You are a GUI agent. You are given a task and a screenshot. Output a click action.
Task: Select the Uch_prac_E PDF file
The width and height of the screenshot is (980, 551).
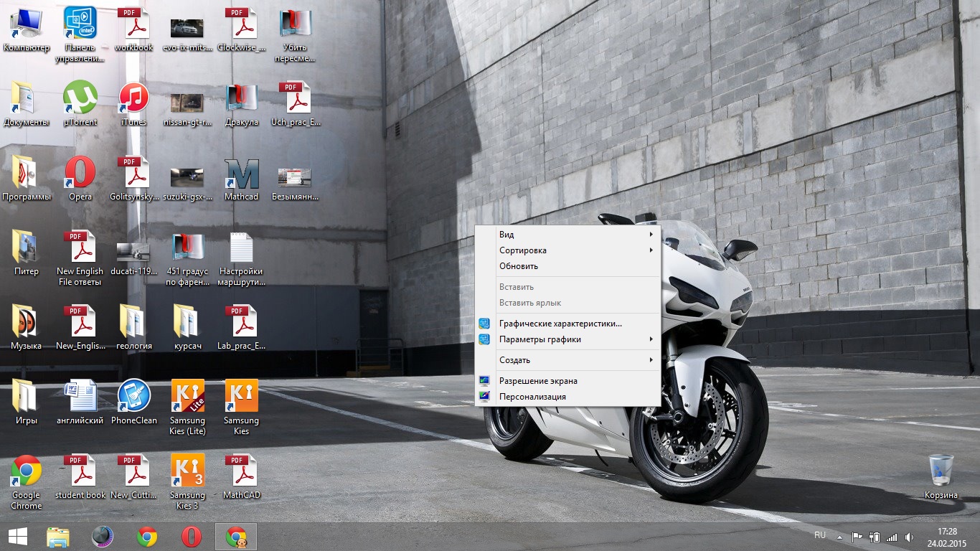tap(295, 105)
